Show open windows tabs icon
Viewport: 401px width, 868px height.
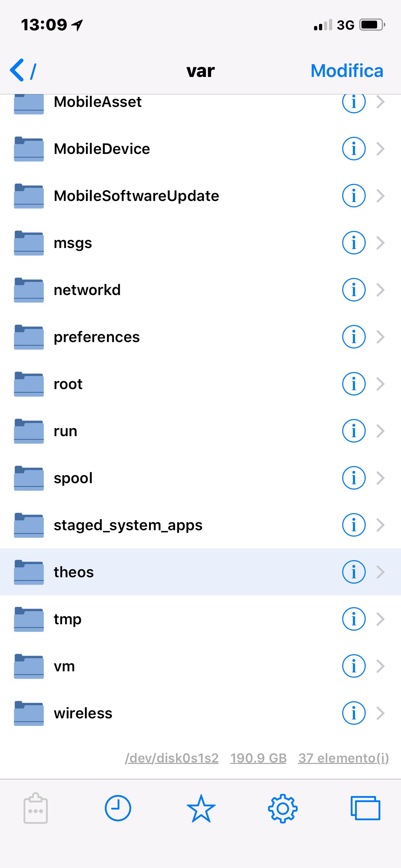tap(365, 808)
